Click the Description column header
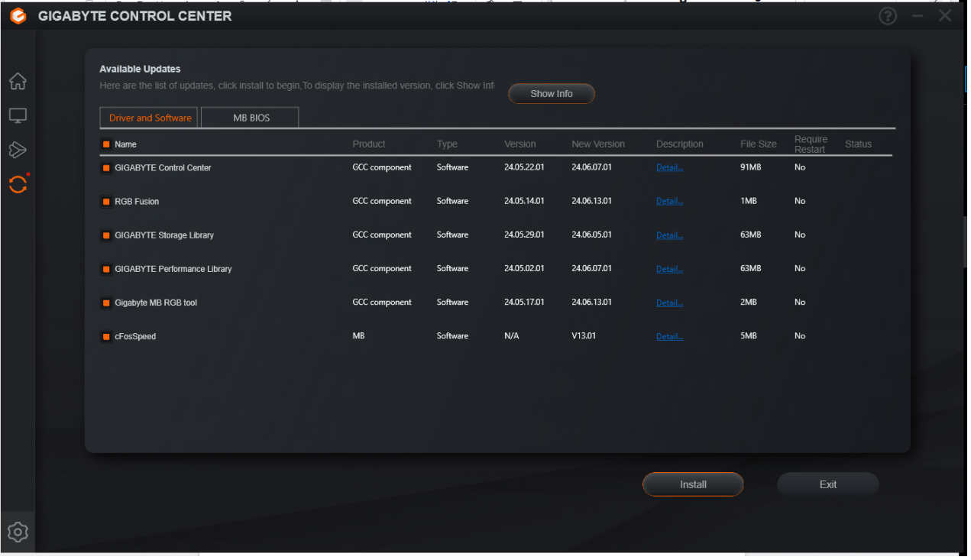The height and width of the screenshot is (560, 971). point(680,144)
